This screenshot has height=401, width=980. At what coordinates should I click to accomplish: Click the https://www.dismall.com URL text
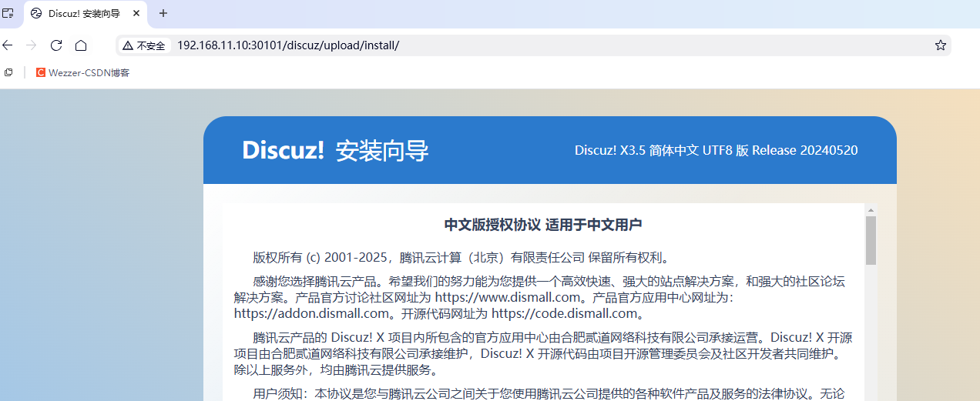pos(506,296)
